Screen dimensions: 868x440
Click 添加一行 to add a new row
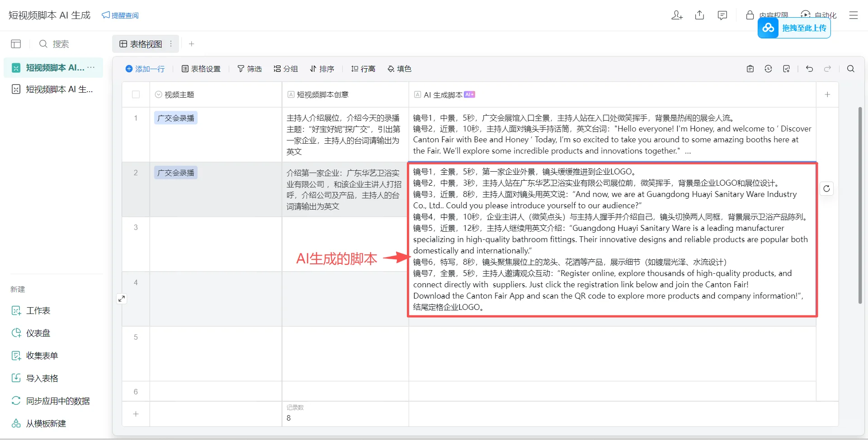coord(145,69)
